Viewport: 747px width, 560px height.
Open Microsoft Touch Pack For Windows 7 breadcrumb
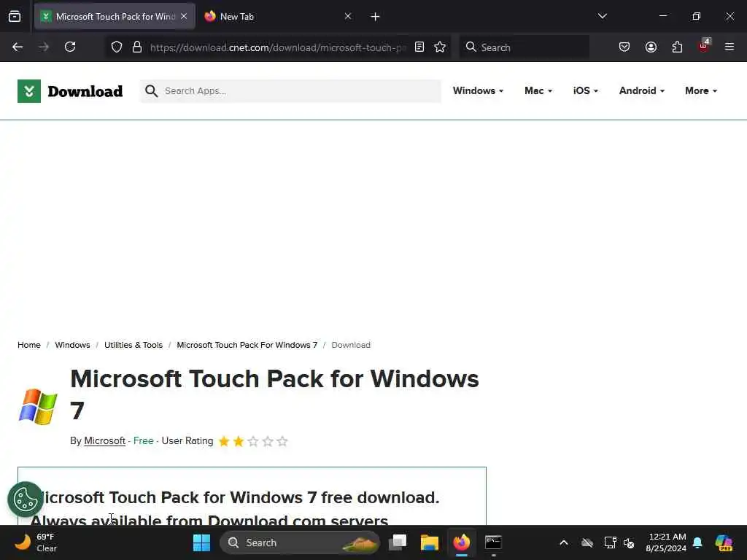click(x=247, y=345)
